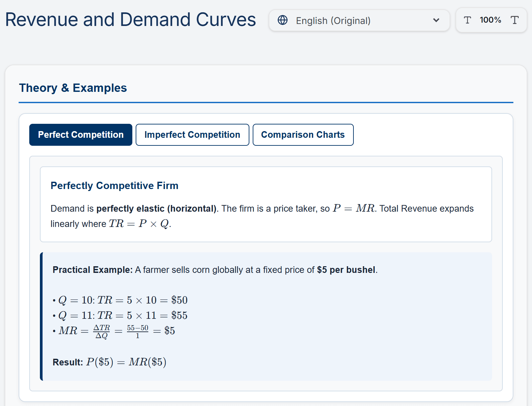Click the MR fraction formula line
The height and width of the screenshot is (406, 532).
pos(114,331)
